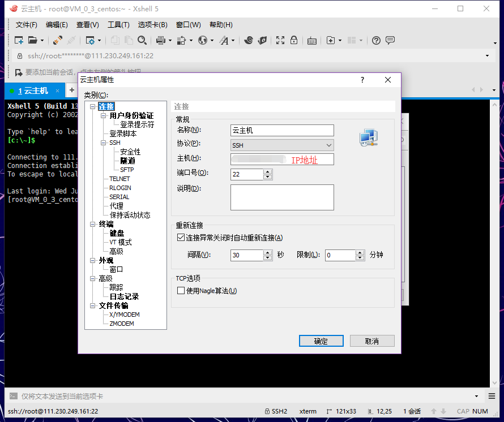Click the Find magnifier icon
The image size is (504, 422).
point(142,41)
